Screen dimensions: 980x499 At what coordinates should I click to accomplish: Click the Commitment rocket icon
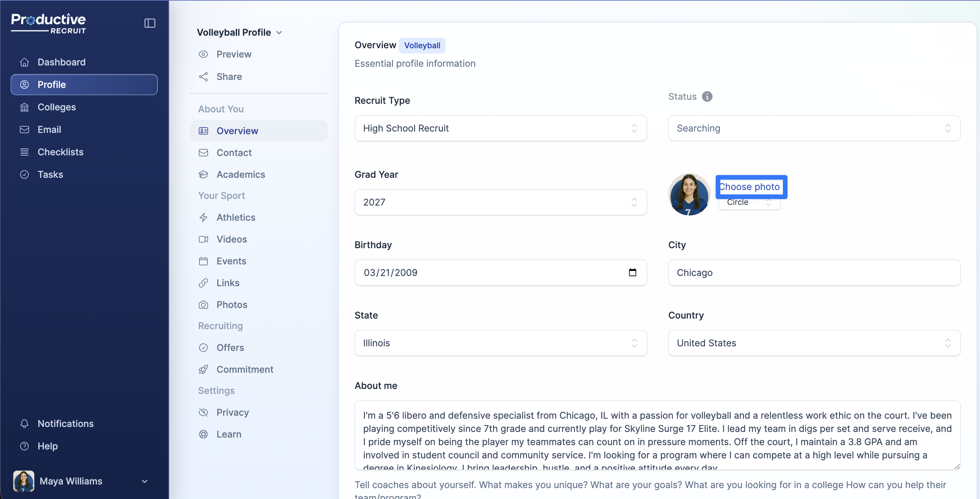(x=203, y=369)
